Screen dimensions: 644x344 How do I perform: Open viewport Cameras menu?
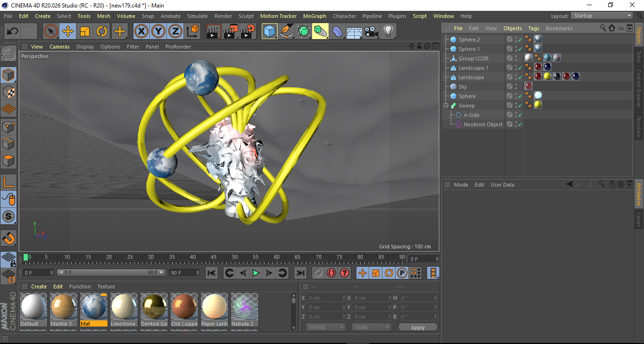(59, 47)
